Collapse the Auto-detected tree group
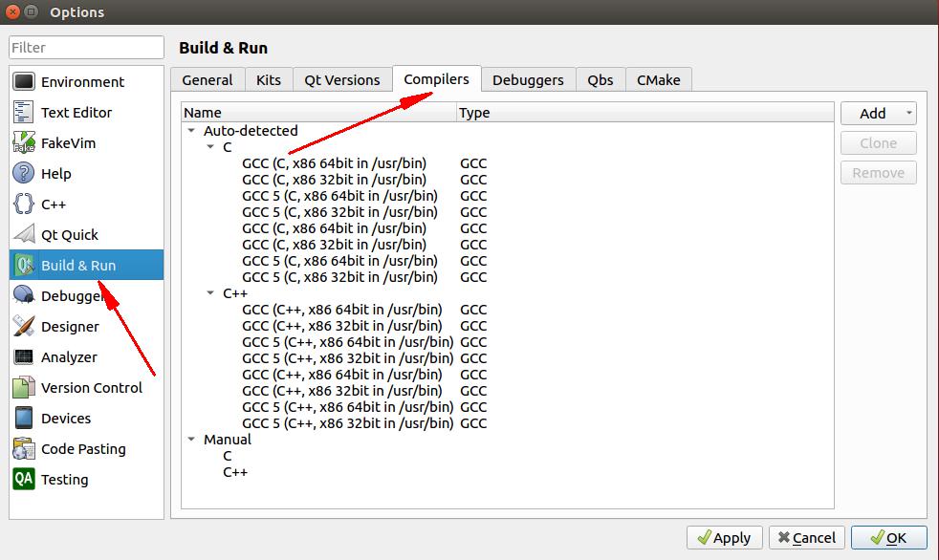 click(191, 130)
